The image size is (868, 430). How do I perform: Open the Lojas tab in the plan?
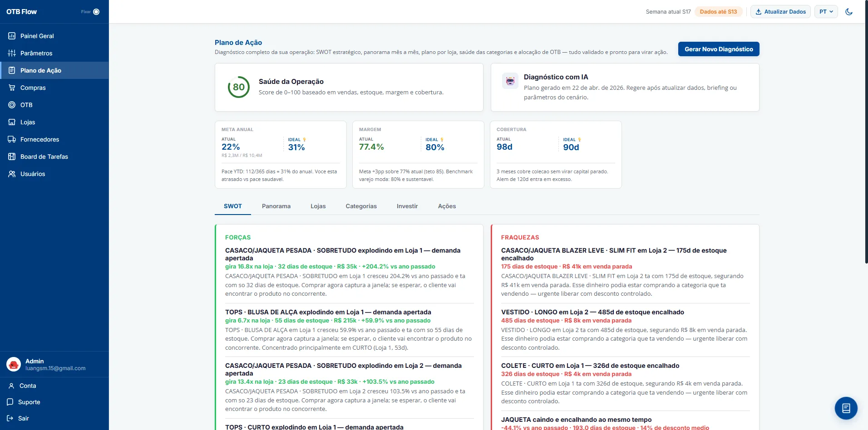[318, 206]
